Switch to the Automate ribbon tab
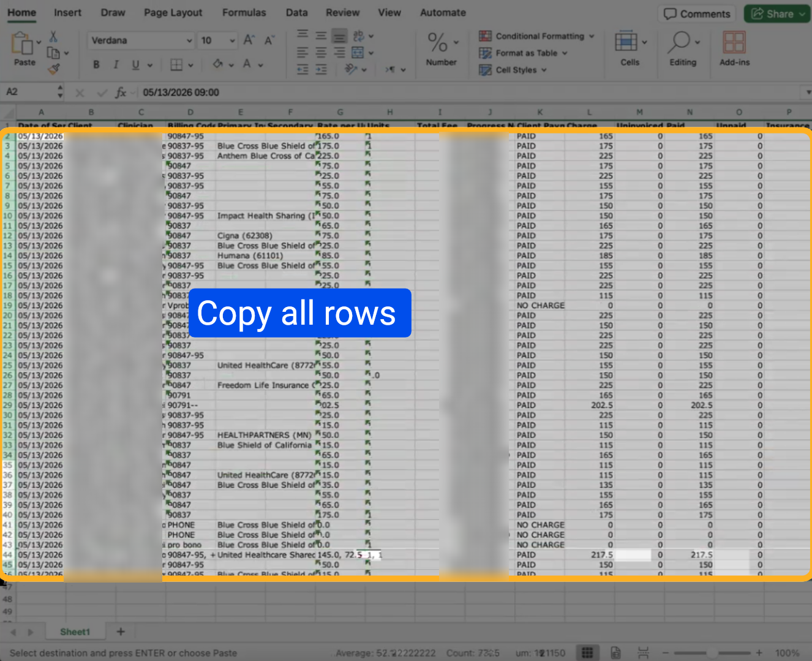 click(x=443, y=12)
